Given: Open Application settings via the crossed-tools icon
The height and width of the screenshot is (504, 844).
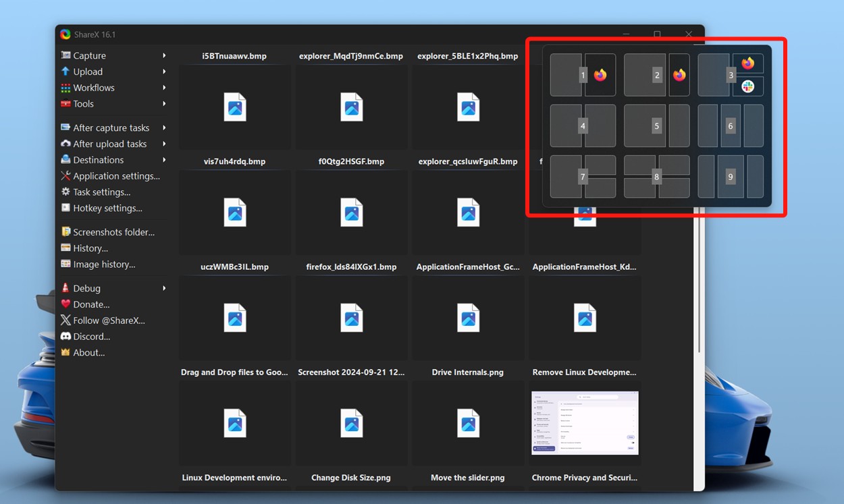Looking at the screenshot, I should 65,175.
